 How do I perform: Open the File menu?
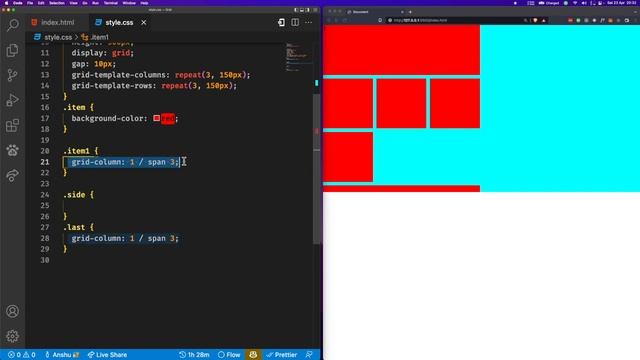[30, 3]
